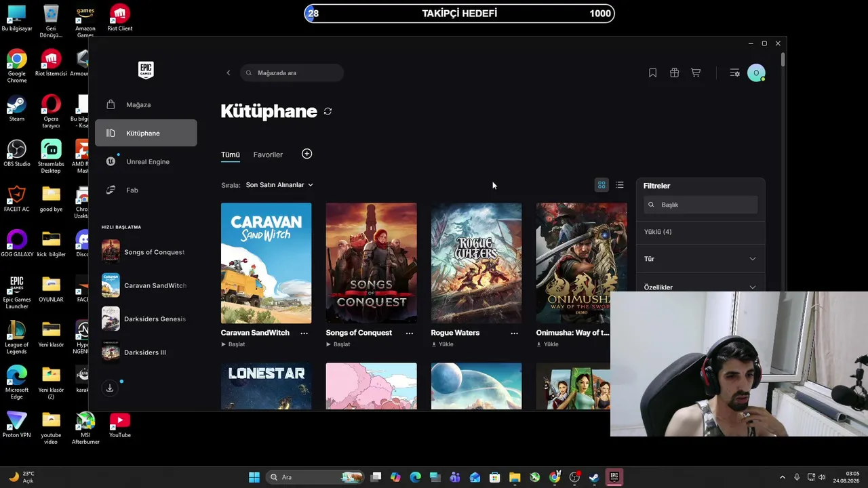Quick launch Darksiders III from sidebar
This screenshot has height=488, width=868.
tap(146, 352)
